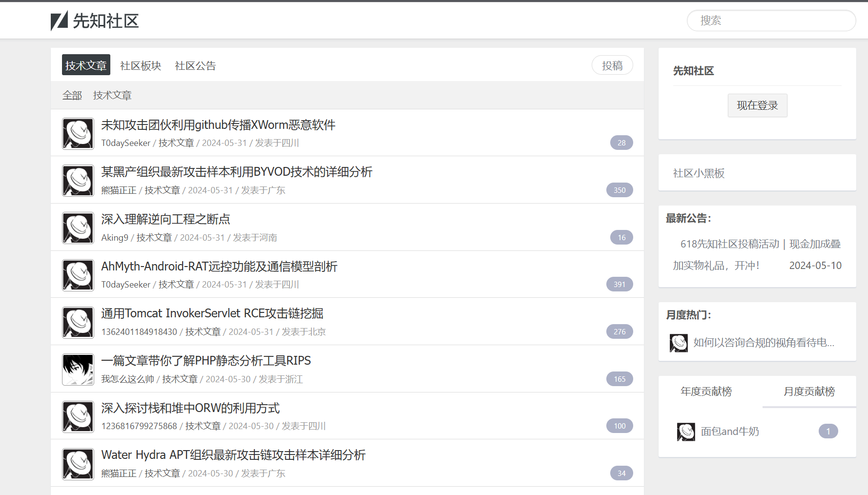The width and height of the screenshot is (868, 495).
Task: Focus the 搜索 search field
Action: (x=771, y=21)
